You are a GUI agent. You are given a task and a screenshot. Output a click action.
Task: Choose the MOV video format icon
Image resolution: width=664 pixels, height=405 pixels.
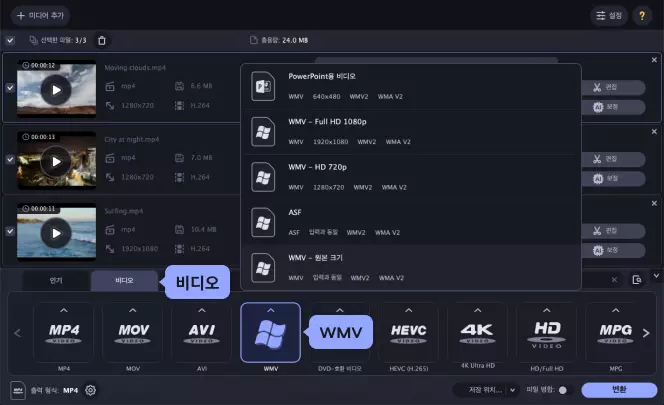click(x=133, y=333)
